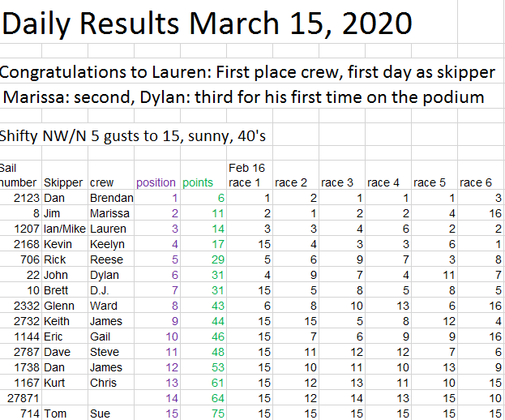Image resolution: width=505 pixels, height=420 pixels.
Task: Select the Shifty NW/N weather note cell
Action: click(x=133, y=135)
